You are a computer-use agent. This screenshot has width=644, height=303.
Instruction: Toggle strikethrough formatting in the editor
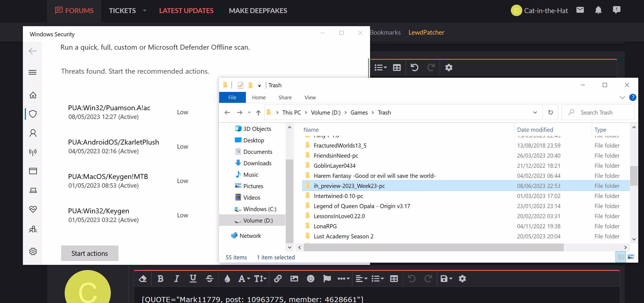click(x=210, y=278)
